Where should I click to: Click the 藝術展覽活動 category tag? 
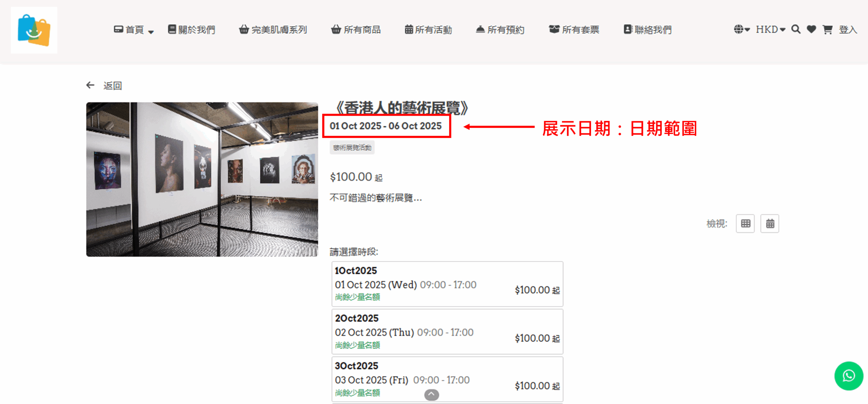[352, 148]
